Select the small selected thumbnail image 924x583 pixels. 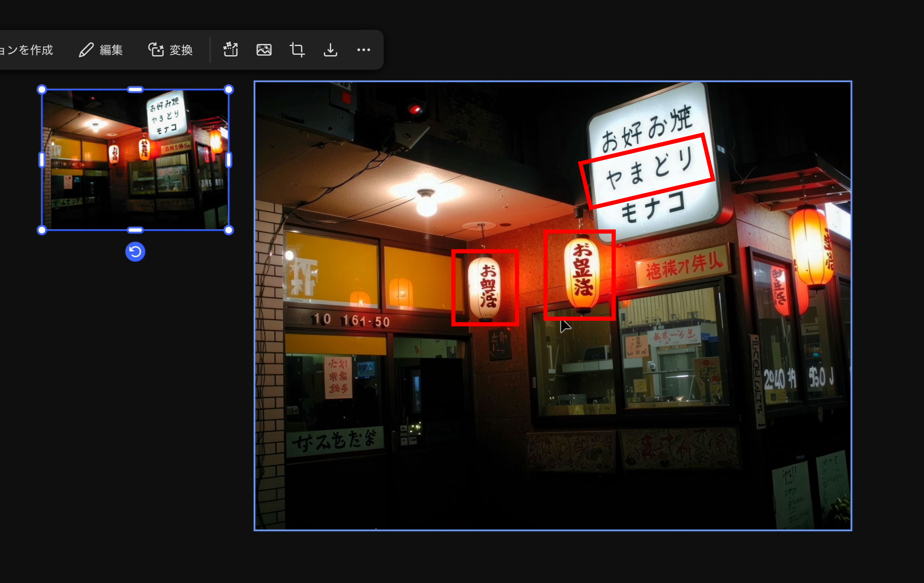point(135,160)
